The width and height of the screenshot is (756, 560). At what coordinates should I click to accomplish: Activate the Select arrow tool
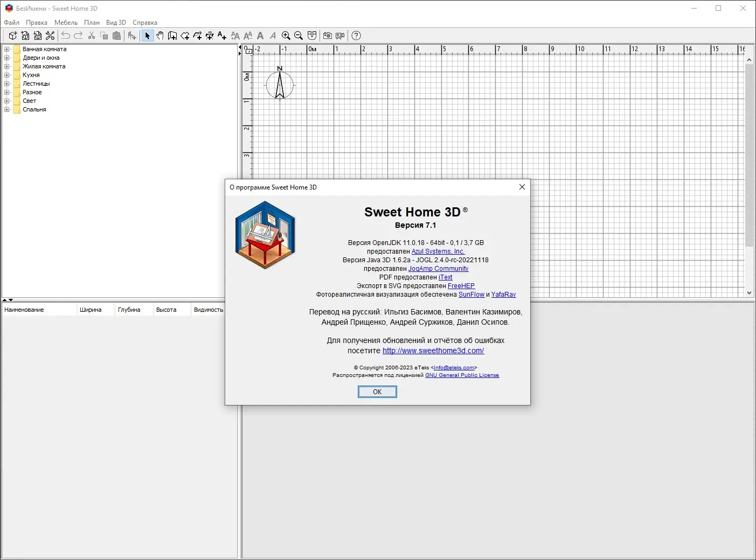(147, 36)
